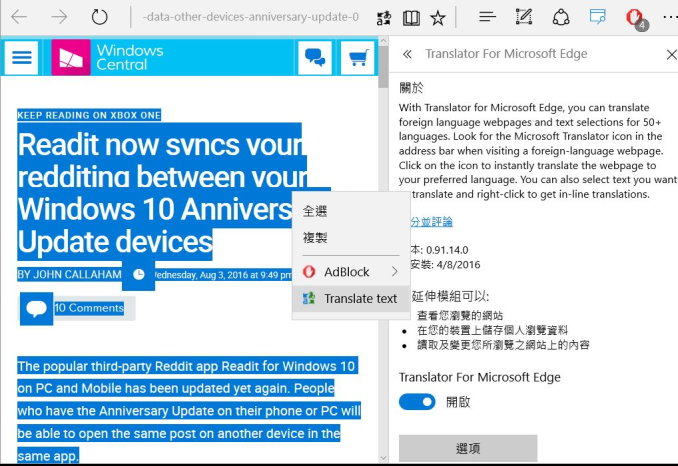Click the 關於 heading in panel
This screenshot has height=466, width=678.
pos(411,87)
